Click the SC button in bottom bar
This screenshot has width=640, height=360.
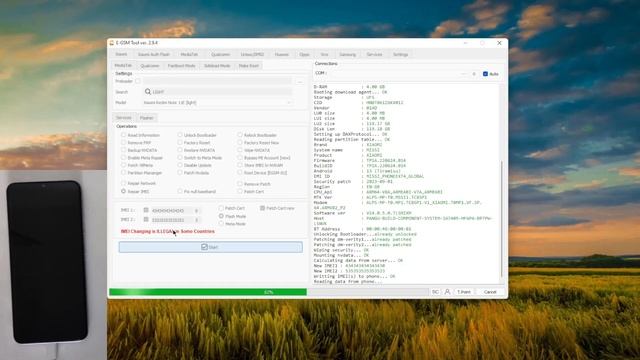435,292
